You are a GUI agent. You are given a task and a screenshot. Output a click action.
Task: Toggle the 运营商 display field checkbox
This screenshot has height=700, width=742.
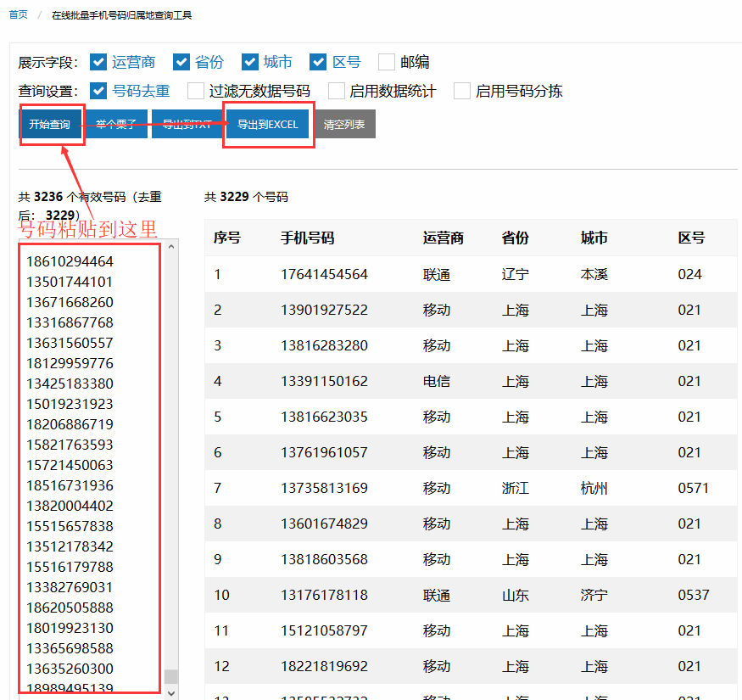pyautogui.click(x=98, y=62)
